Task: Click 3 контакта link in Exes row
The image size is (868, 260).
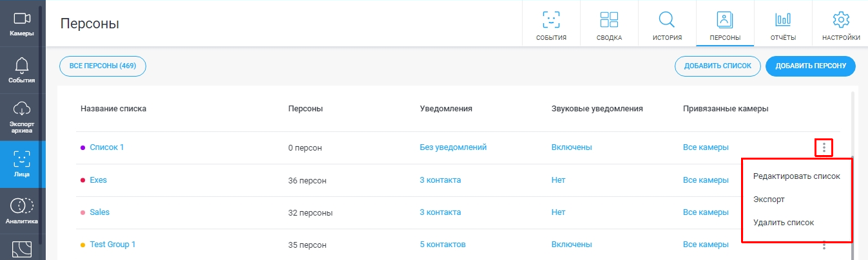Action: pyautogui.click(x=441, y=180)
